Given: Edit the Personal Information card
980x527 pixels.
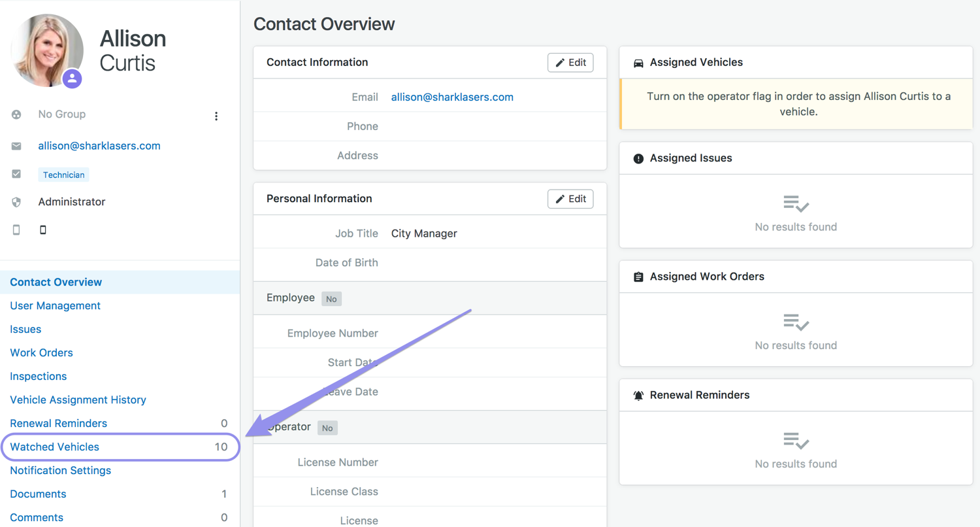Looking at the screenshot, I should click(x=570, y=199).
